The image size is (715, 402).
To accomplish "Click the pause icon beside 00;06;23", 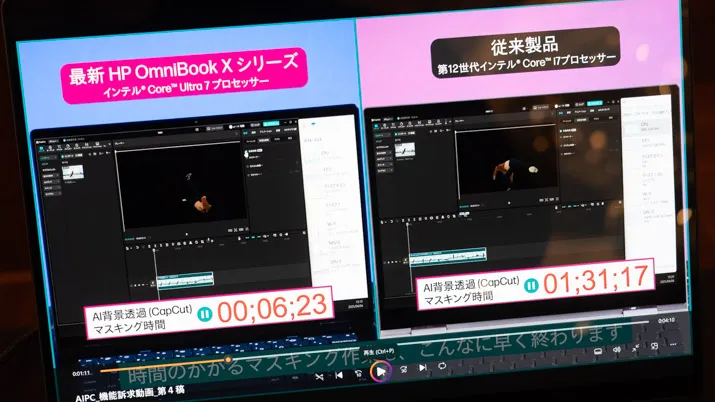I will pyautogui.click(x=205, y=314).
